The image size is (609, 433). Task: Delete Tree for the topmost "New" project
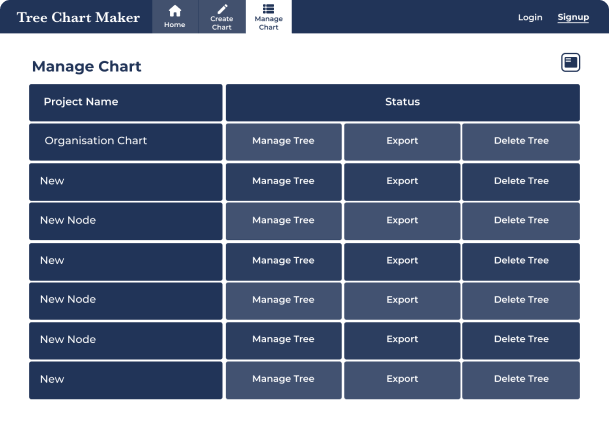pos(521,181)
